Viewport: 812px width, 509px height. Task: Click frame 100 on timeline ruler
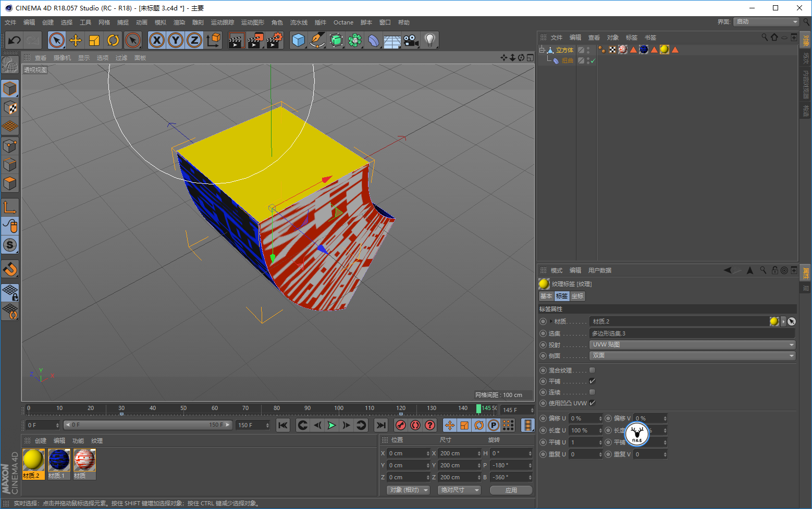coord(339,408)
